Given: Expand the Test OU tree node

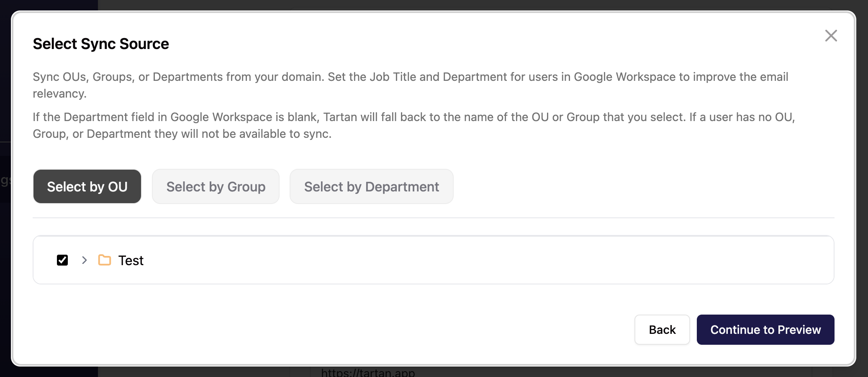Looking at the screenshot, I should (85, 260).
